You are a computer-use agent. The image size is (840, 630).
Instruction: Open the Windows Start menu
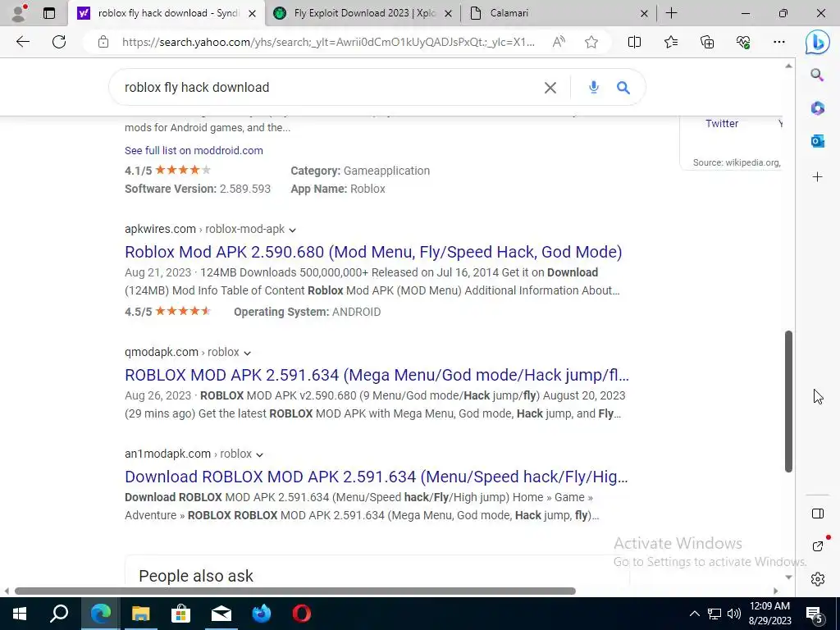pos(20,614)
